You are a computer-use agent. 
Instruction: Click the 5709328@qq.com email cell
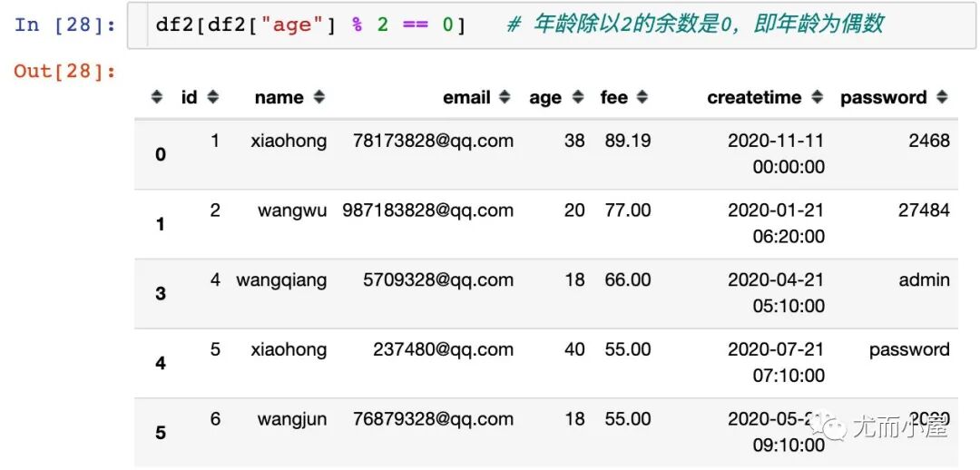coord(438,279)
